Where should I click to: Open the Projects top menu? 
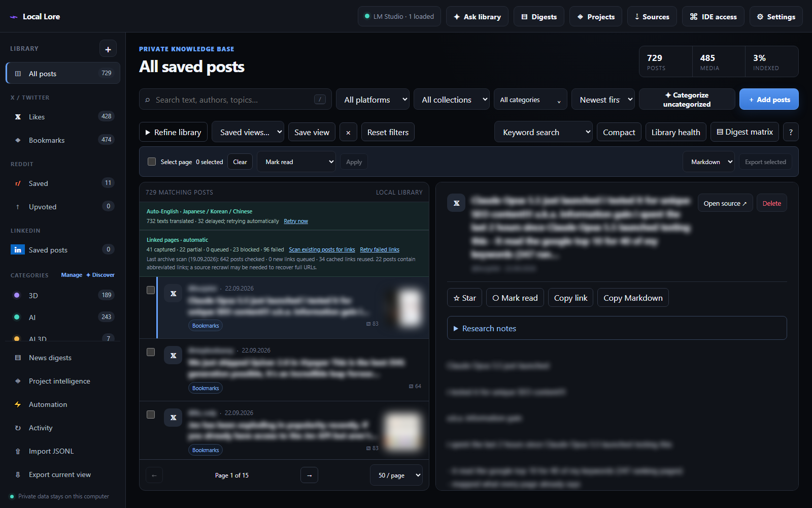(x=596, y=16)
